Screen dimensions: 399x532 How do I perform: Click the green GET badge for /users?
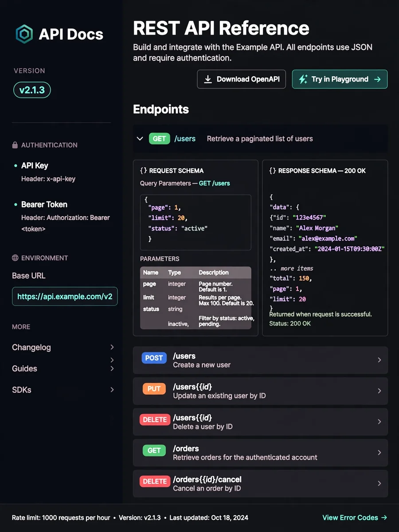pyautogui.click(x=159, y=139)
